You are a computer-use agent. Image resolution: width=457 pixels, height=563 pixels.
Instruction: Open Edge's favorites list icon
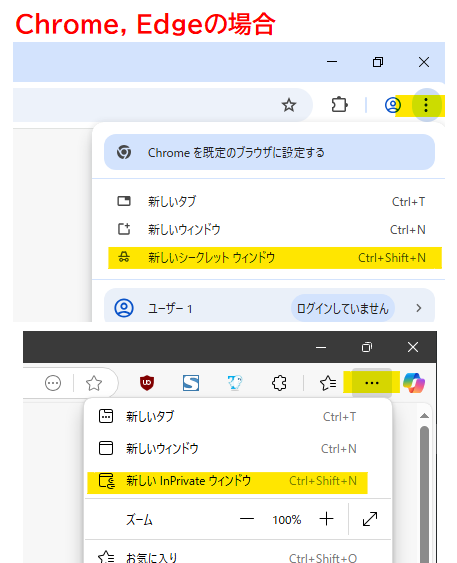328,383
